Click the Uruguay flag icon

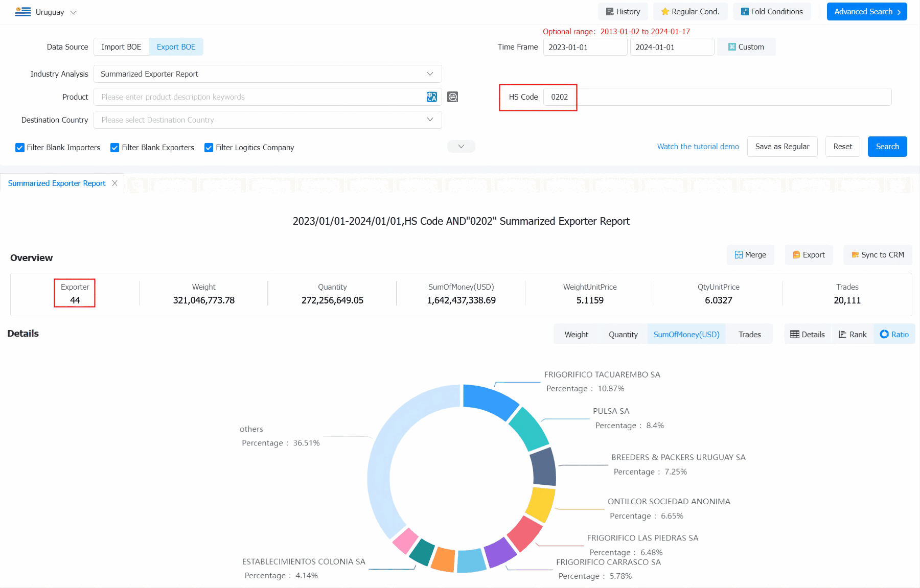click(23, 12)
